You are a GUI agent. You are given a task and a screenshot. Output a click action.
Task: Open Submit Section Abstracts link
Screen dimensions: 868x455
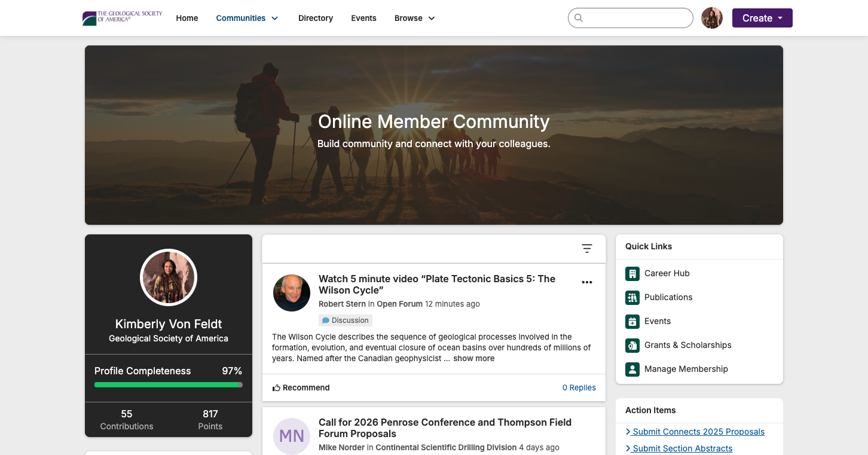click(679, 448)
